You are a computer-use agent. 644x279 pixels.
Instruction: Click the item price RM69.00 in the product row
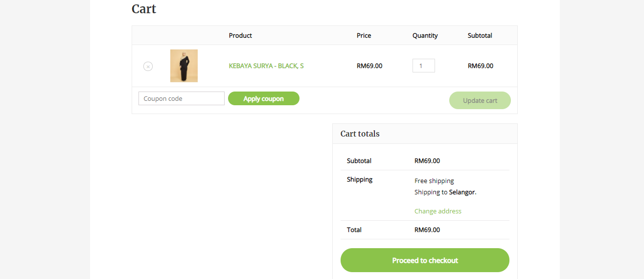(x=369, y=66)
